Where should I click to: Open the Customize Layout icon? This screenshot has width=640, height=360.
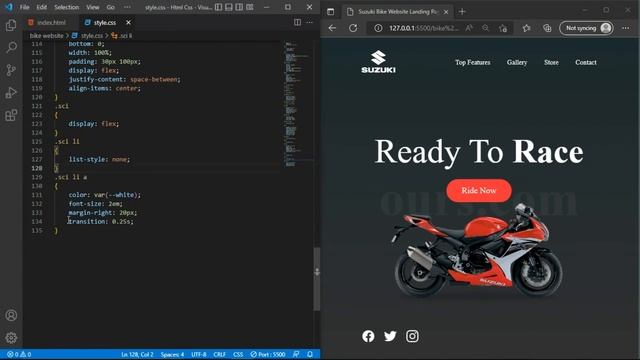[250, 7]
